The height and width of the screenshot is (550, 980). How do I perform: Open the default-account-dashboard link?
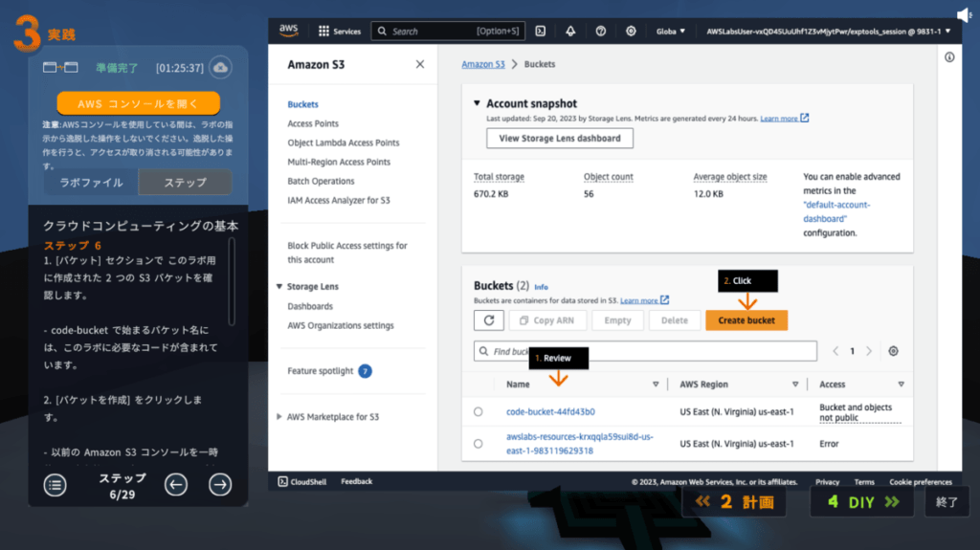coord(836,212)
